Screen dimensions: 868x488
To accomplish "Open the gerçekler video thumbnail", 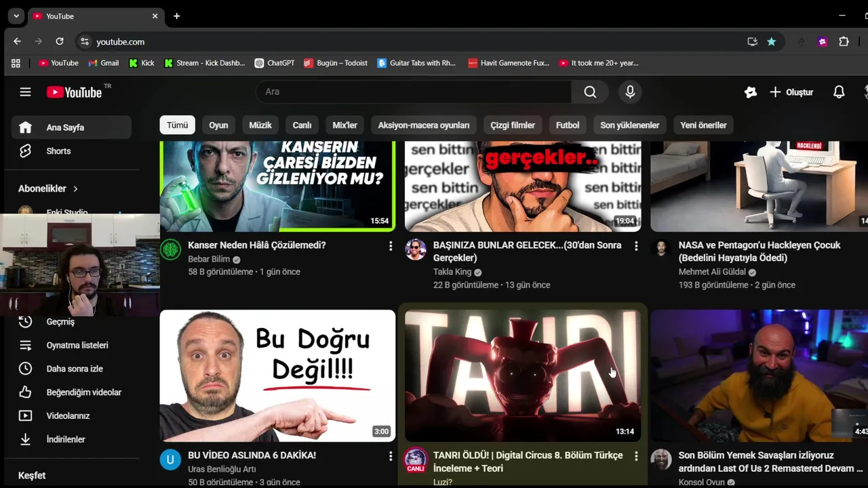I will click(523, 186).
